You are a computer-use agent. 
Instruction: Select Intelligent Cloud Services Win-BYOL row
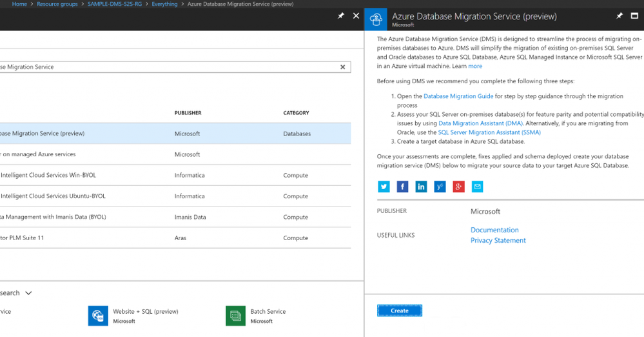[175, 176]
